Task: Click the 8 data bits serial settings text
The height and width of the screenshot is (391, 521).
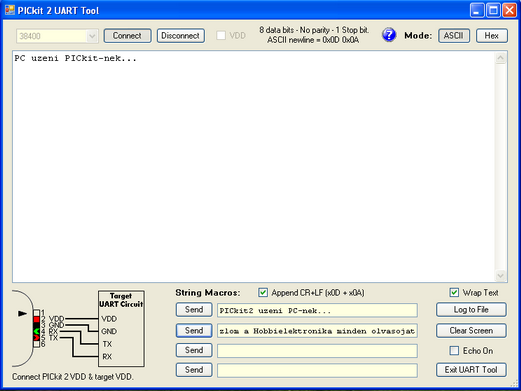Action: pos(314,35)
